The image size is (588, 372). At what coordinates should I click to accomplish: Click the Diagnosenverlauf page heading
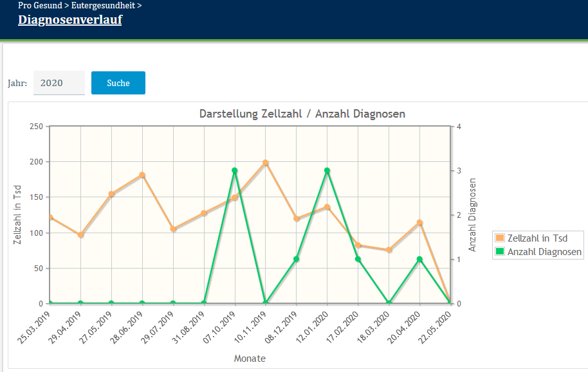point(70,20)
